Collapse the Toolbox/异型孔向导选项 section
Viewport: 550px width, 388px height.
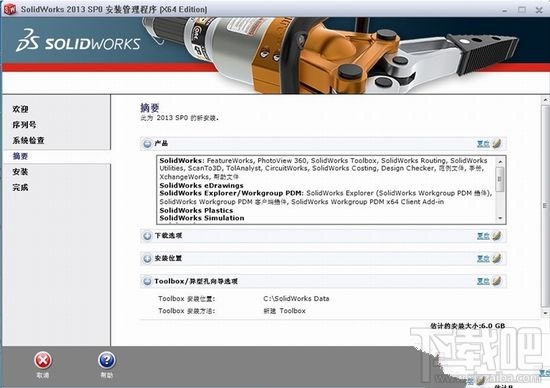click(147, 281)
